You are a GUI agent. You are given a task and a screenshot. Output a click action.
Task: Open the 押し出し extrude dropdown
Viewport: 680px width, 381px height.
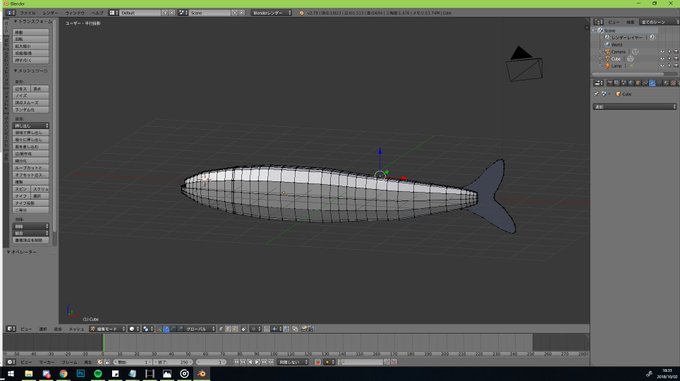[31, 126]
